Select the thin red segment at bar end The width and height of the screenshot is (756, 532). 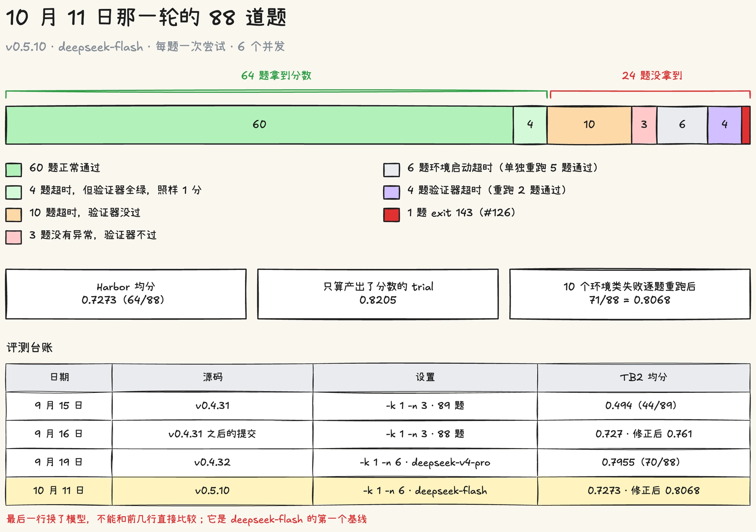point(746,125)
